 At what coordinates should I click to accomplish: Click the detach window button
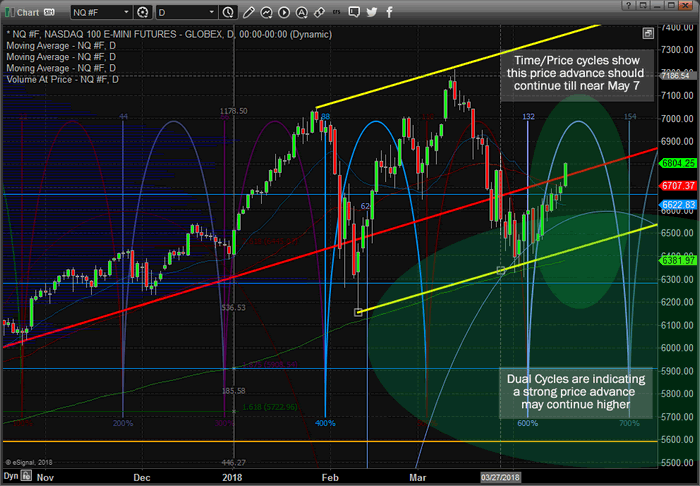(642, 5)
